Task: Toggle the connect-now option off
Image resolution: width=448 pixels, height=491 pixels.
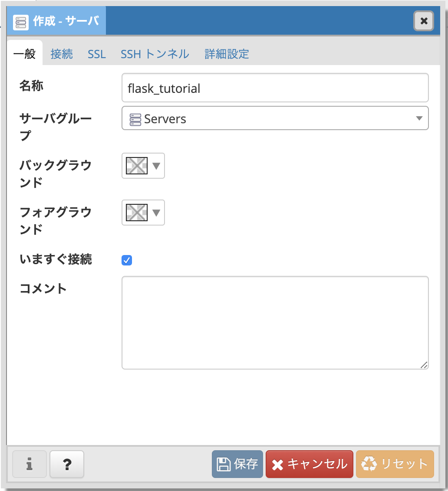Action: (x=126, y=260)
